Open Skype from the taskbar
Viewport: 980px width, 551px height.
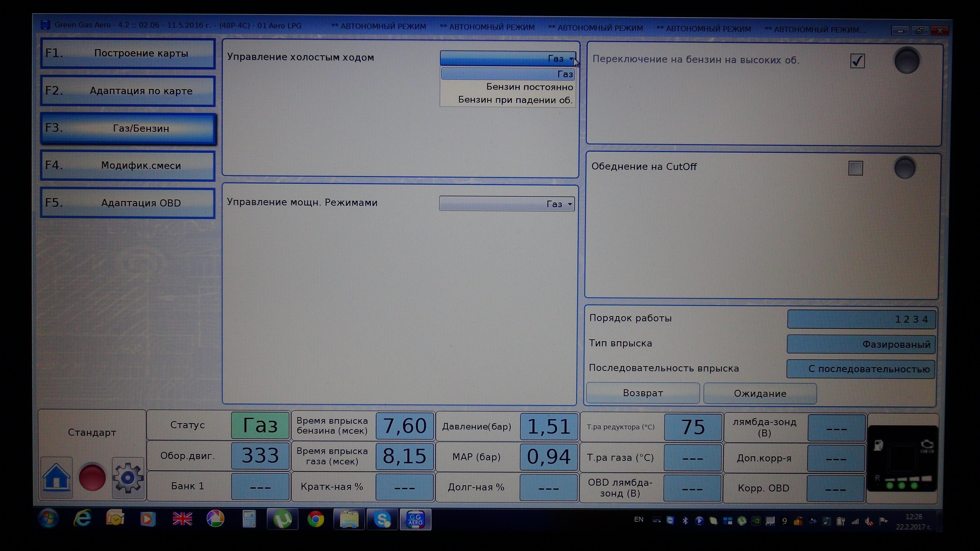coord(382,519)
